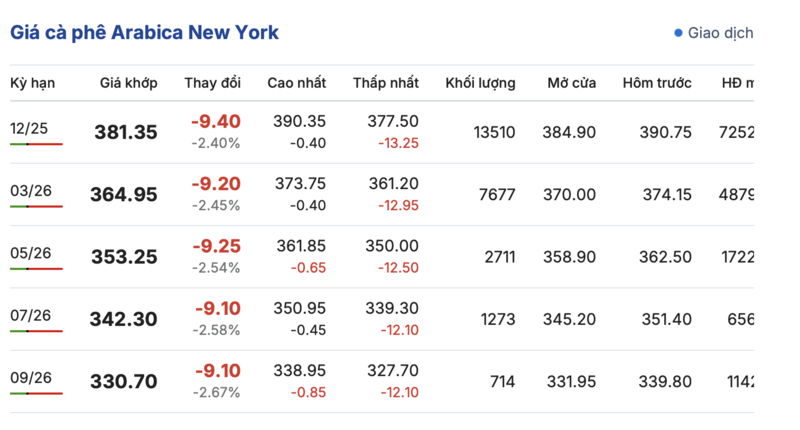Click the price range bar under 07/26
The width and height of the screenshot is (800, 430).
point(36,331)
